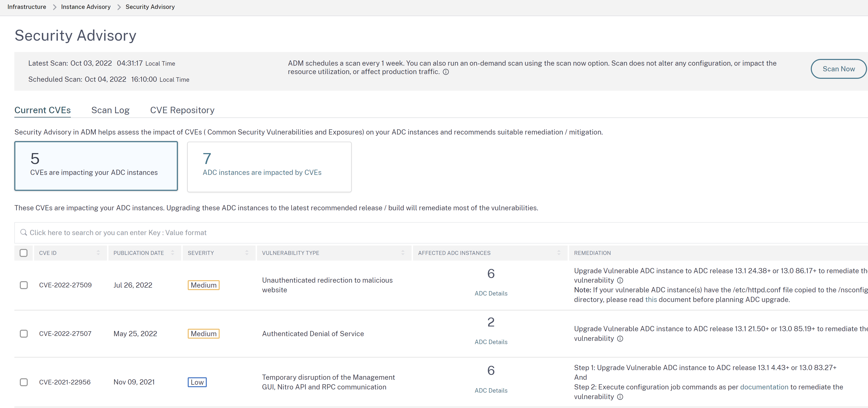Click info icon in CVE-2022-27509 remediation

click(620, 280)
